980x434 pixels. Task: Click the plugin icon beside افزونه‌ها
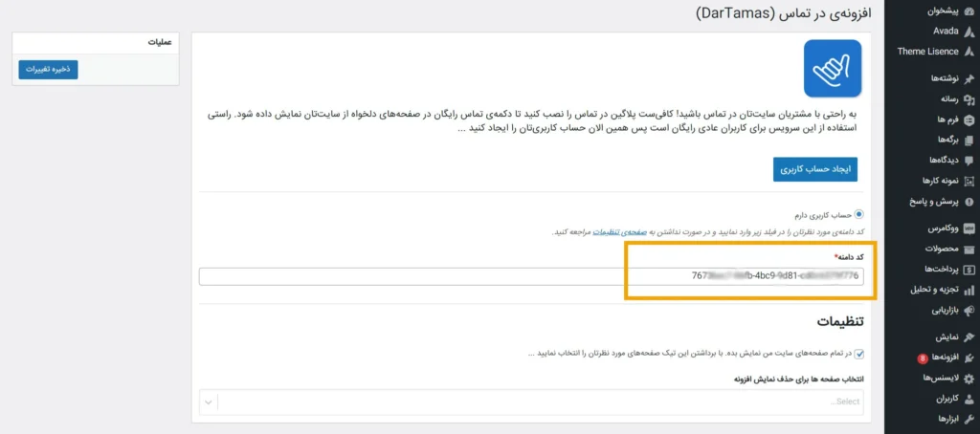pyautogui.click(x=969, y=358)
